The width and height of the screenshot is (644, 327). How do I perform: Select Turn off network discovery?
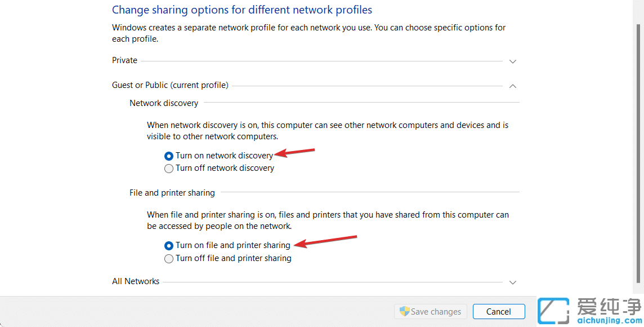[169, 169]
